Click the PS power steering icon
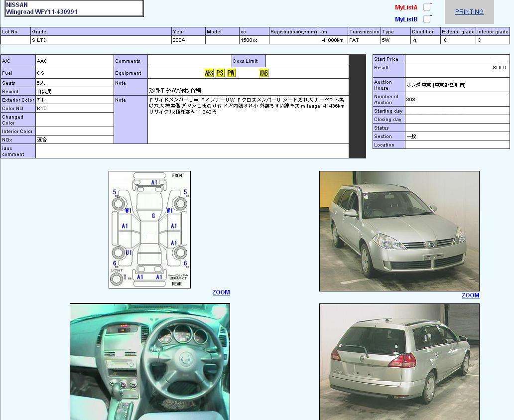 click(220, 73)
